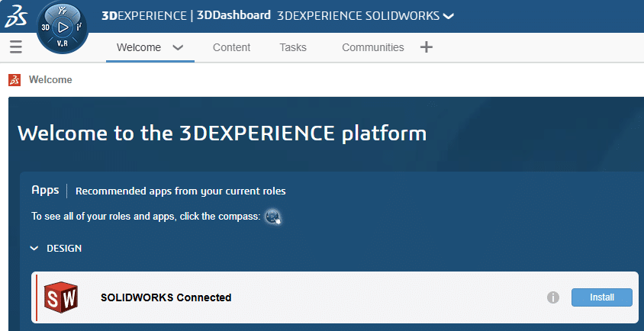Click the 3DS icon beside Welcome widget title
Screen dimensions: 644x331
click(14, 79)
